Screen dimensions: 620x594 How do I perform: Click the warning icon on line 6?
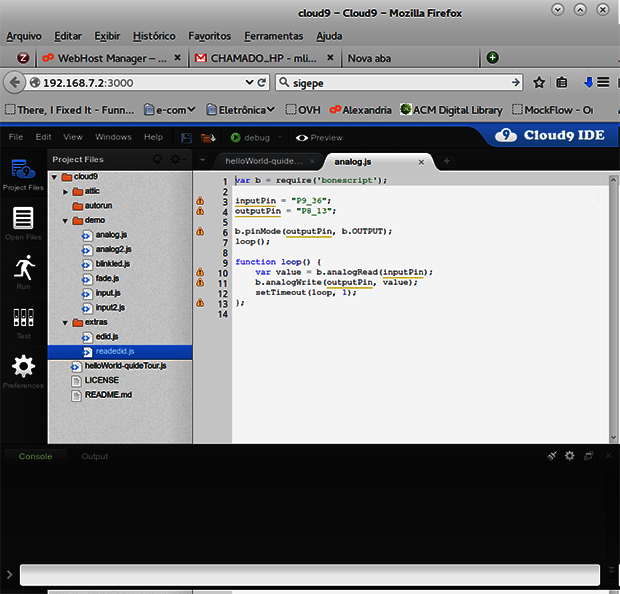200,231
